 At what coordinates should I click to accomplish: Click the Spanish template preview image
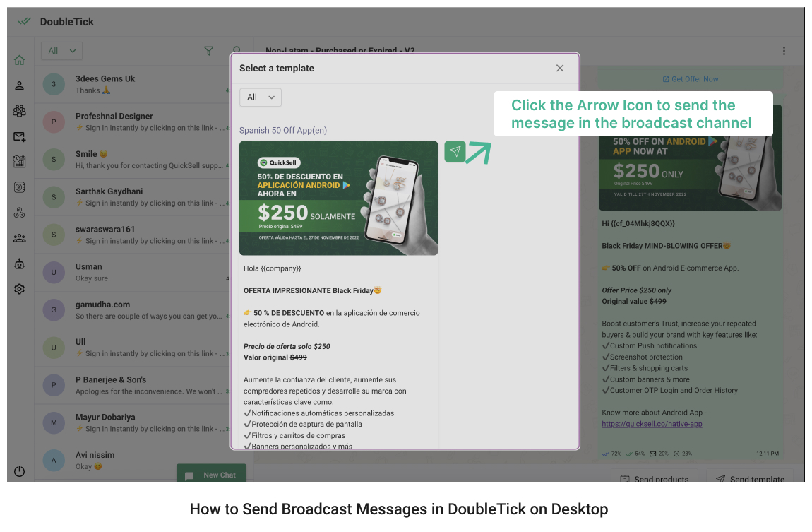click(338, 198)
